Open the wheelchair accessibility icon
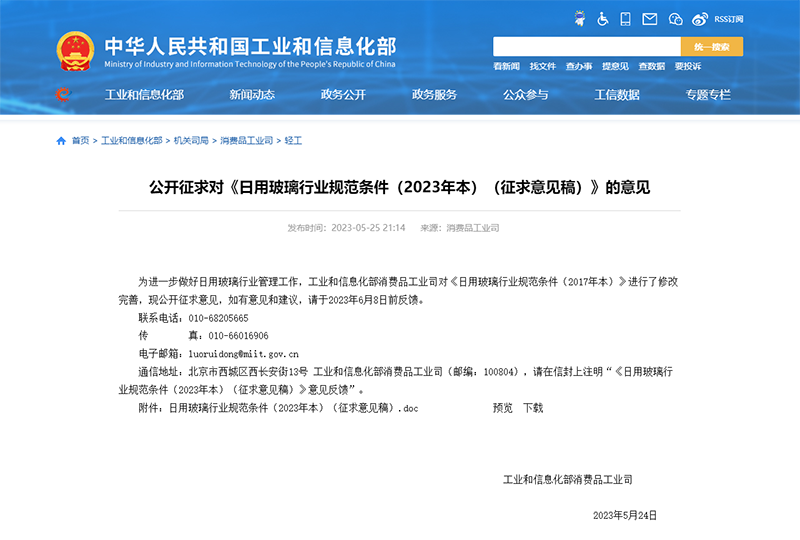This screenshot has height=540, width=800. (x=603, y=19)
